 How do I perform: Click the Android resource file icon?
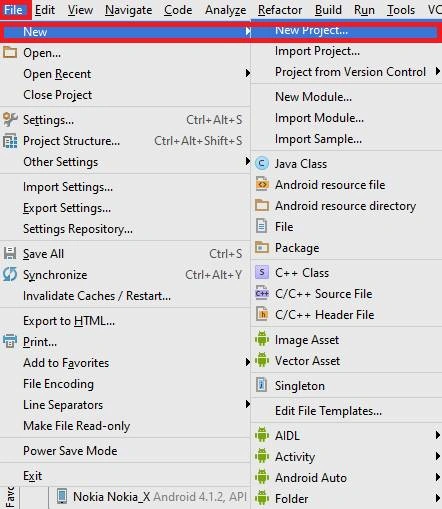coord(262,184)
